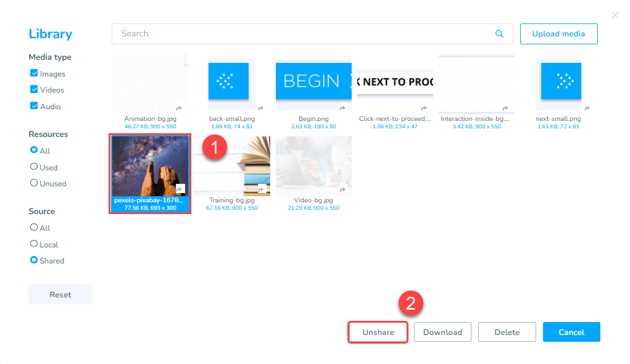
Task: Uncheck the Images media type checkbox
Action: tap(35, 73)
